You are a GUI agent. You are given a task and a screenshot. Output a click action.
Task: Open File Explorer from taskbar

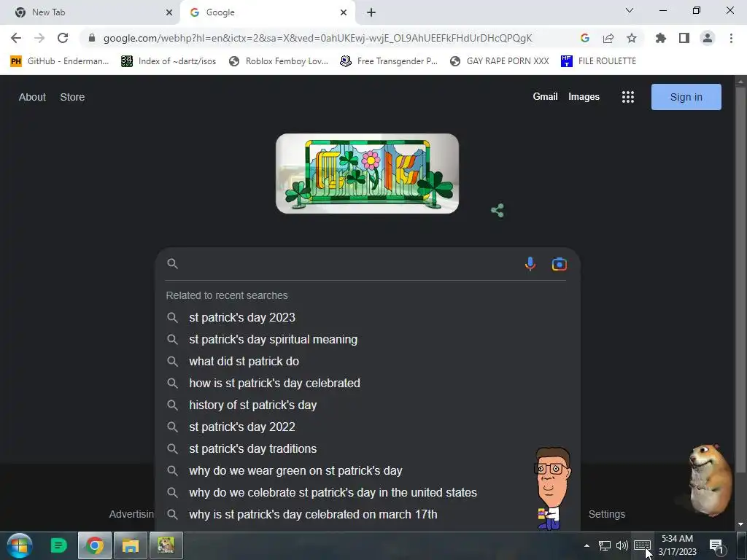pos(130,545)
